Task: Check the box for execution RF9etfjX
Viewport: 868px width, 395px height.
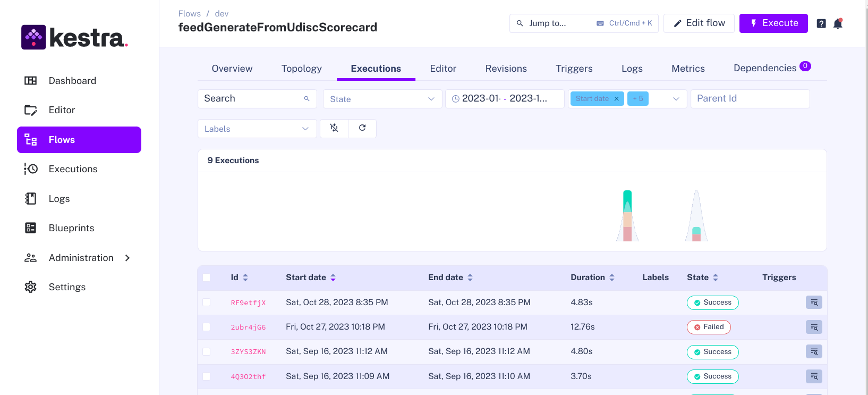Action: [207, 302]
